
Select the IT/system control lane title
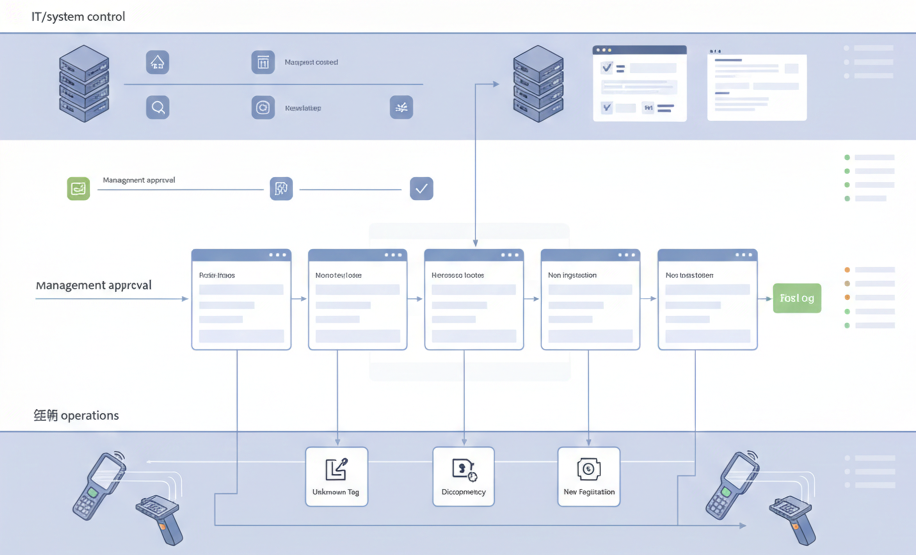click(x=78, y=17)
